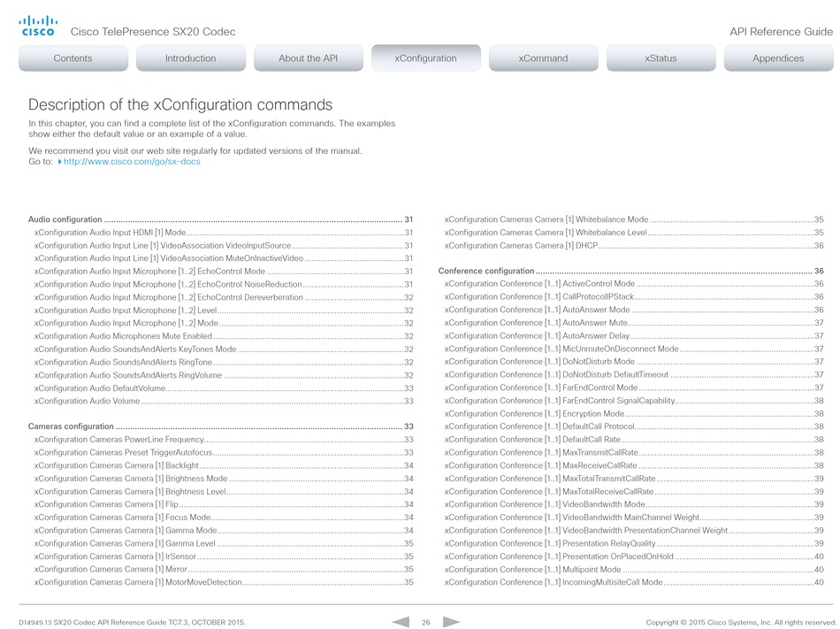The width and height of the screenshot is (840, 629).
Task: Open Audio SoundsAndAlerts RingTone entry
Action: click(224, 362)
